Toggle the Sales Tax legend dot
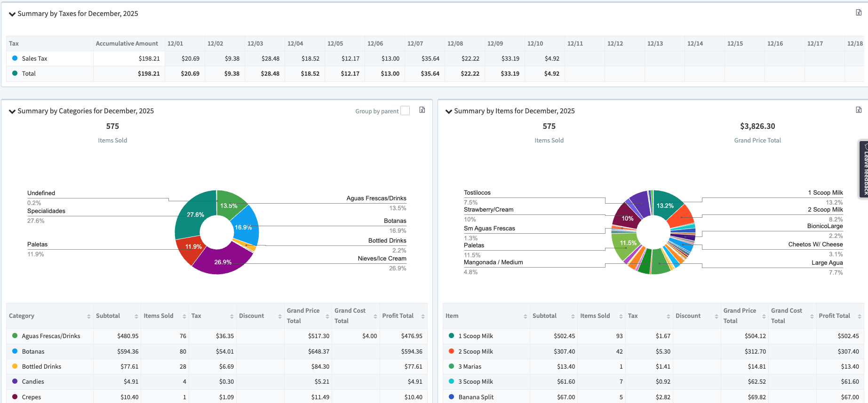This screenshot has width=868, height=403. pyautogui.click(x=15, y=58)
